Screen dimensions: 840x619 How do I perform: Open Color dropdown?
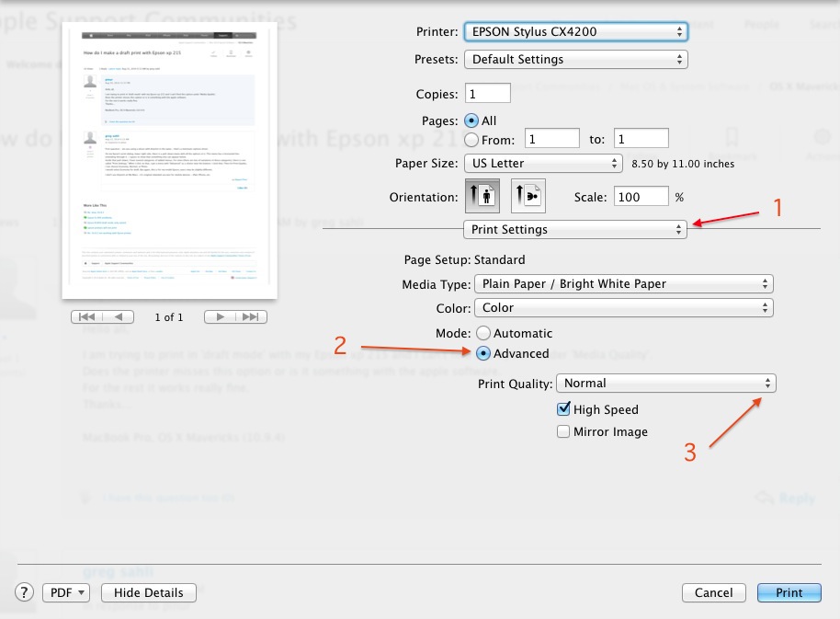click(624, 307)
